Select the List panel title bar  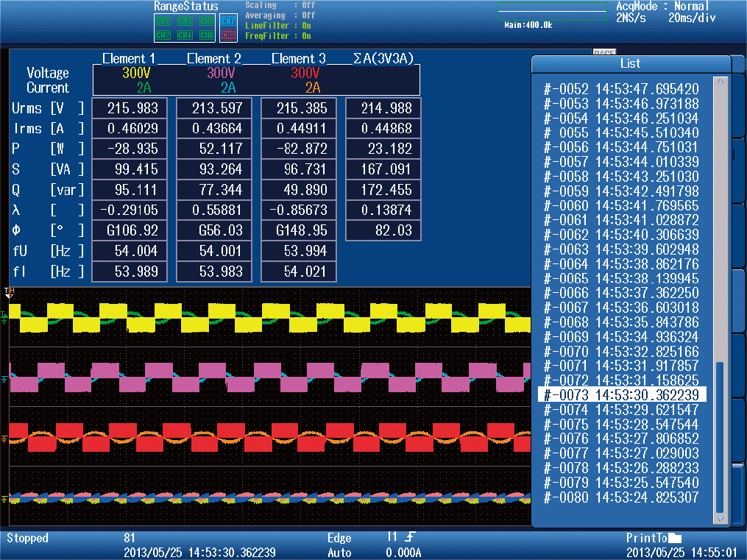(630, 63)
